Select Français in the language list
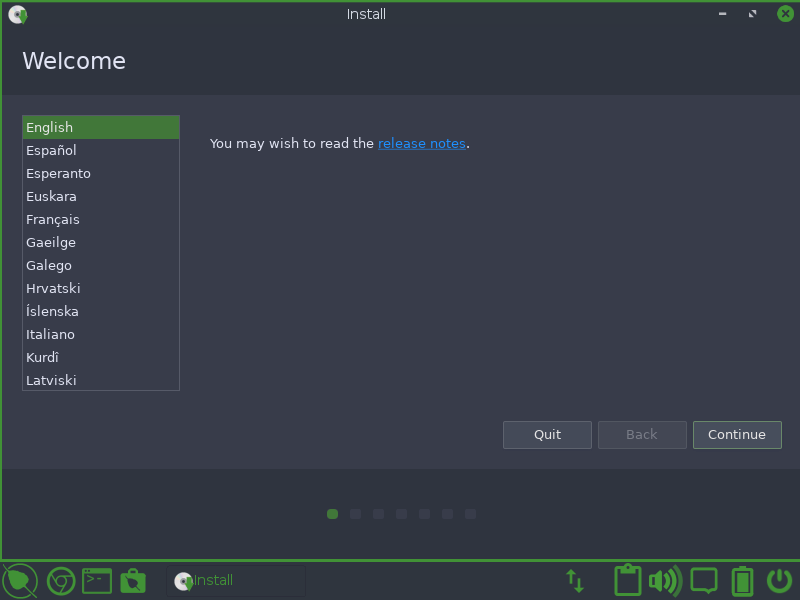800x600 pixels. tap(101, 219)
